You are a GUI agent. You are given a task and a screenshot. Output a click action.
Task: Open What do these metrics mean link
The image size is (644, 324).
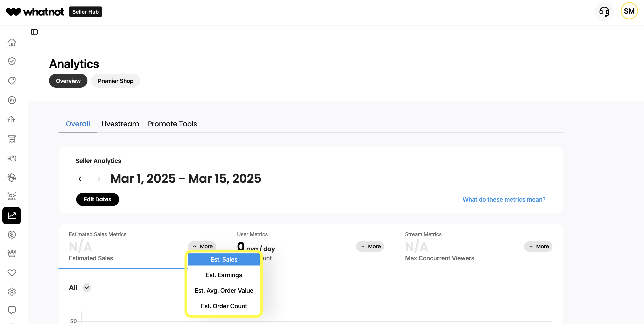click(x=504, y=199)
